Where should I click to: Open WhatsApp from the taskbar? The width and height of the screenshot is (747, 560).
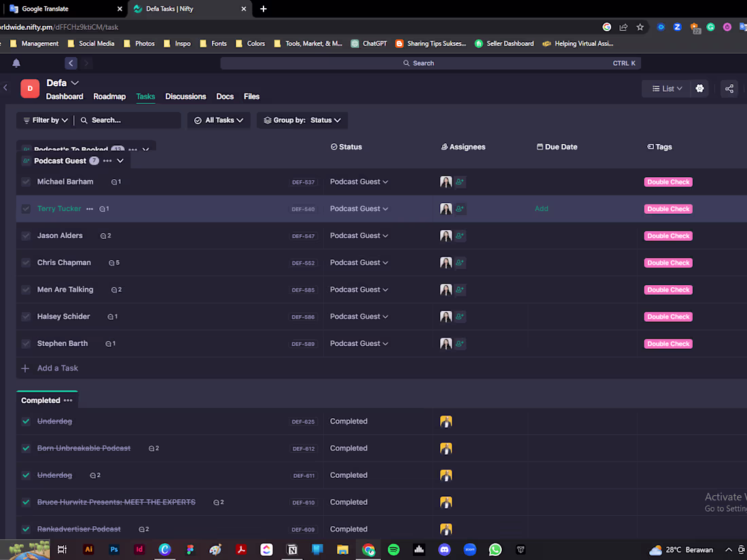point(495,550)
